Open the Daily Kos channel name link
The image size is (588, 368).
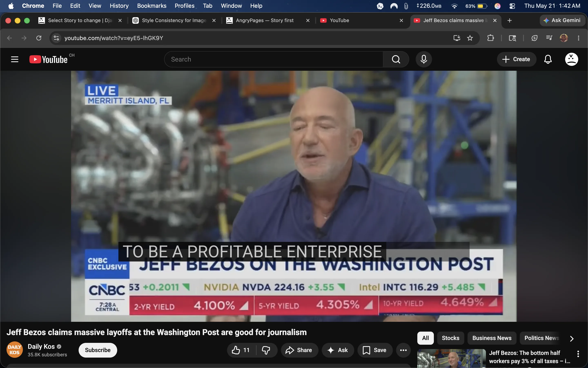pos(41,346)
